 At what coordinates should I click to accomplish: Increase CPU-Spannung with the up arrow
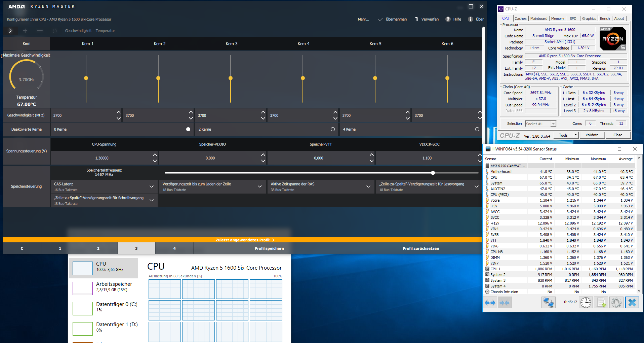pyautogui.click(x=155, y=155)
